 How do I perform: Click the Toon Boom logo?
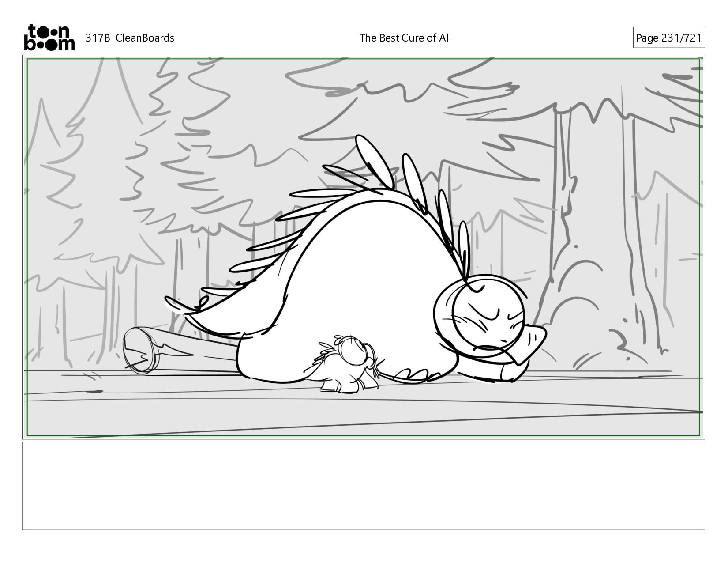tap(49, 38)
